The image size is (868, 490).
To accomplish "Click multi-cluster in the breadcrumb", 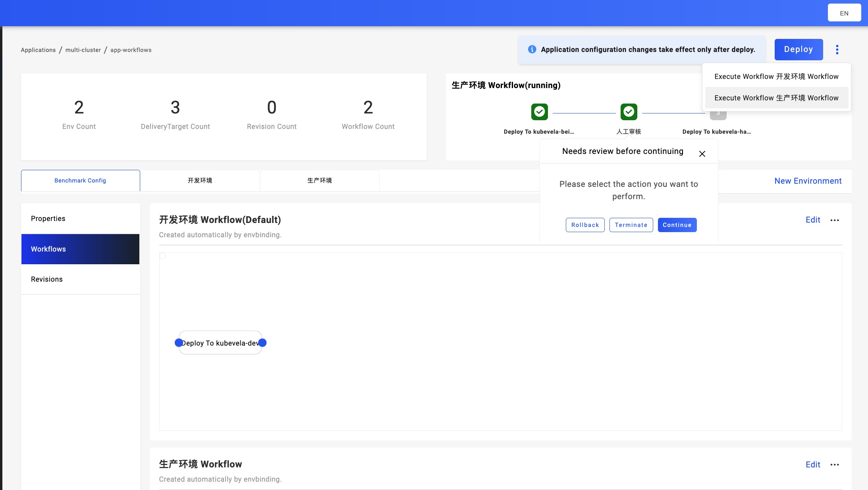I will click(83, 50).
